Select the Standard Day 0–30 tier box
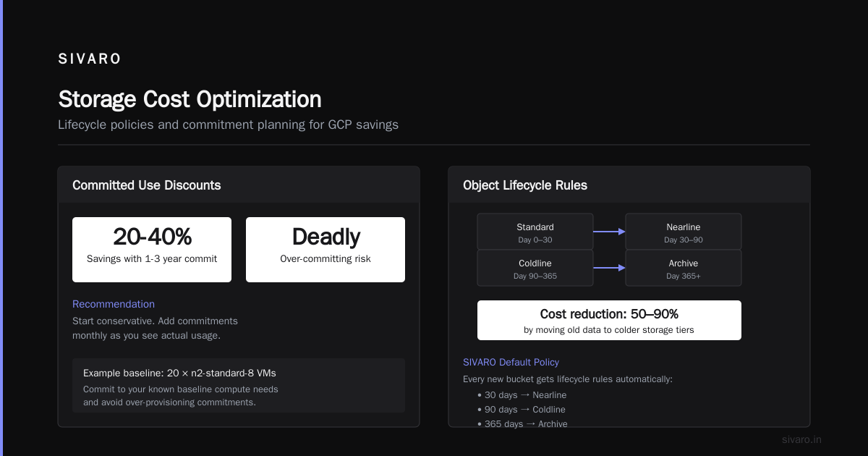Image resolution: width=868 pixels, height=456 pixels. coord(535,232)
